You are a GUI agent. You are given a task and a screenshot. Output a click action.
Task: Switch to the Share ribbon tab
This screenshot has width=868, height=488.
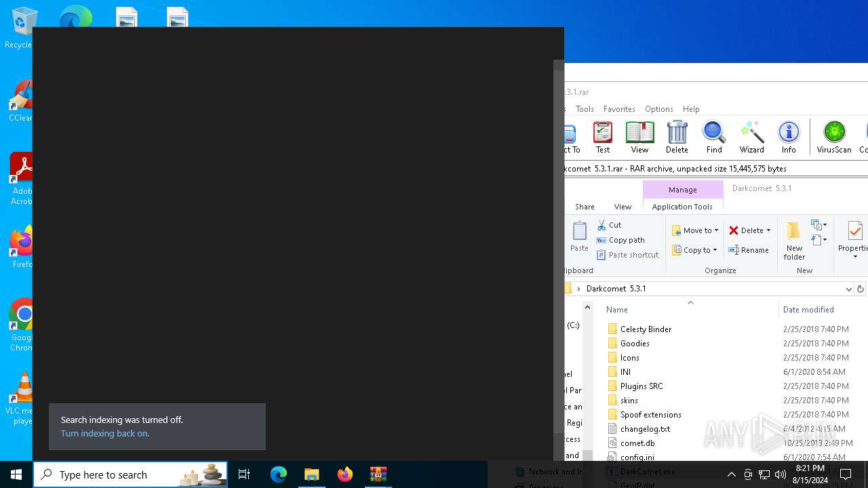pyautogui.click(x=585, y=207)
